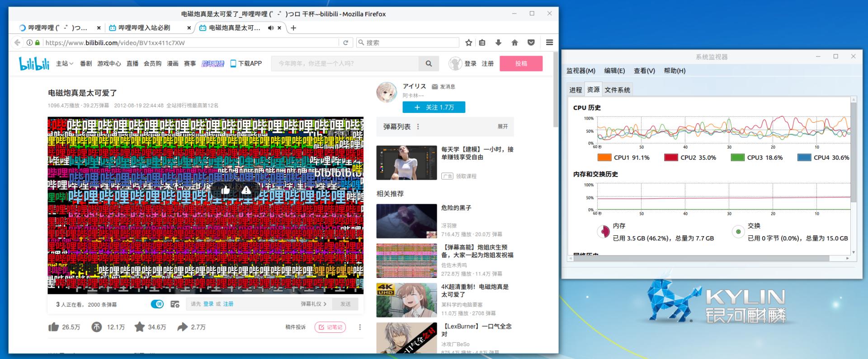Switch to the 进程 tab
Viewport: 868px width, 359px height.
click(x=576, y=90)
